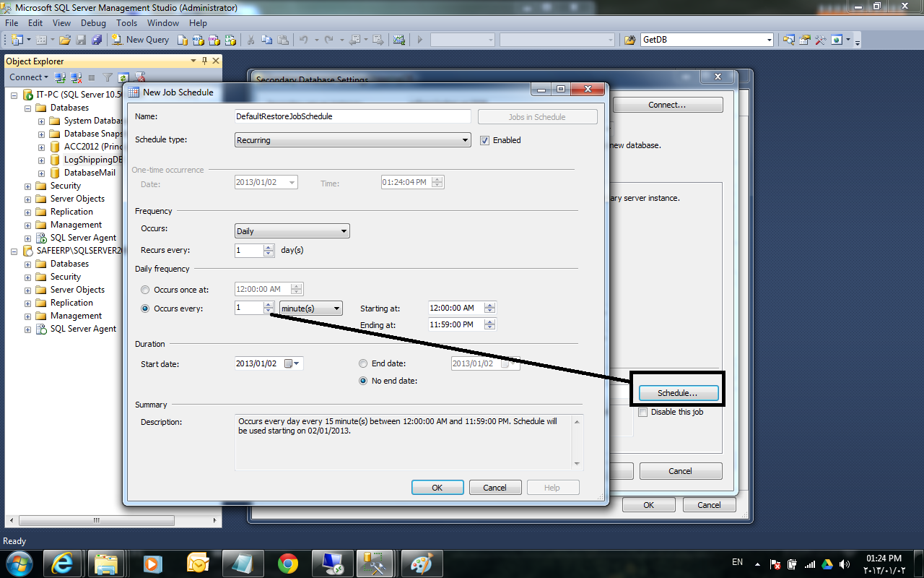The image size is (924, 578).
Task: Open the minute(s) unit dropdown
Action: pos(311,309)
